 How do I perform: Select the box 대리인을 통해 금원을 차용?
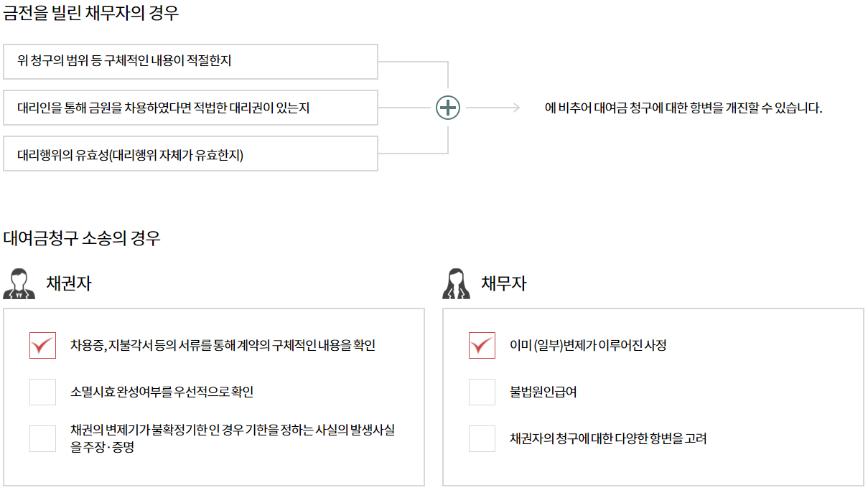tap(190, 108)
